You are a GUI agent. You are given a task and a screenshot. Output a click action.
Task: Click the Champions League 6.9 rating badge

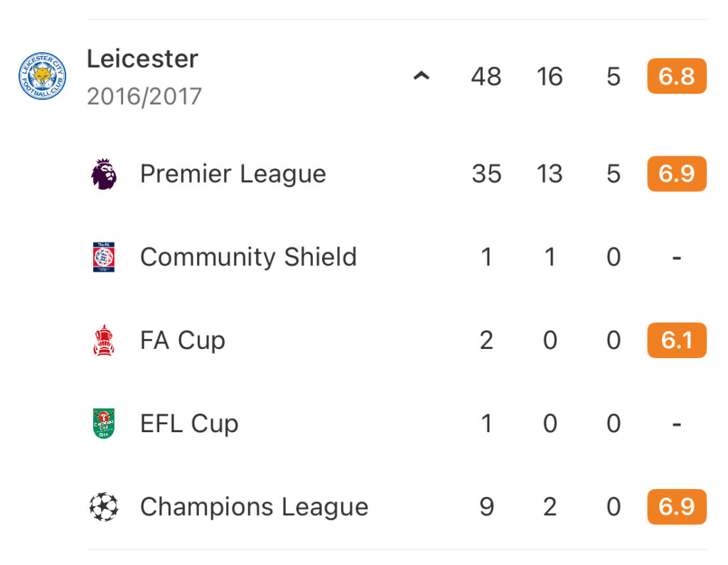click(677, 507)
